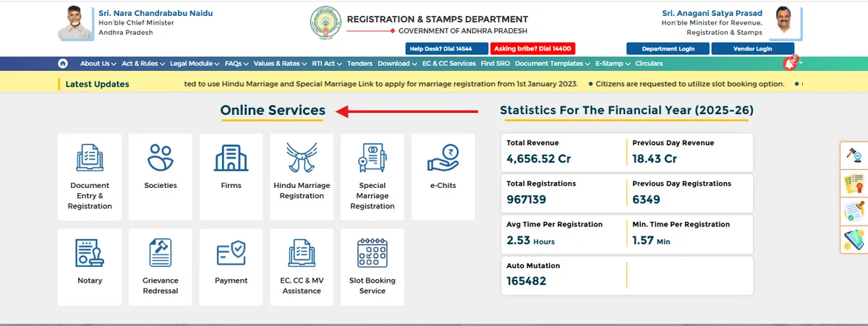Expand the E-Stamp menu
The image size is (868, 326).
tap(612, 64)
